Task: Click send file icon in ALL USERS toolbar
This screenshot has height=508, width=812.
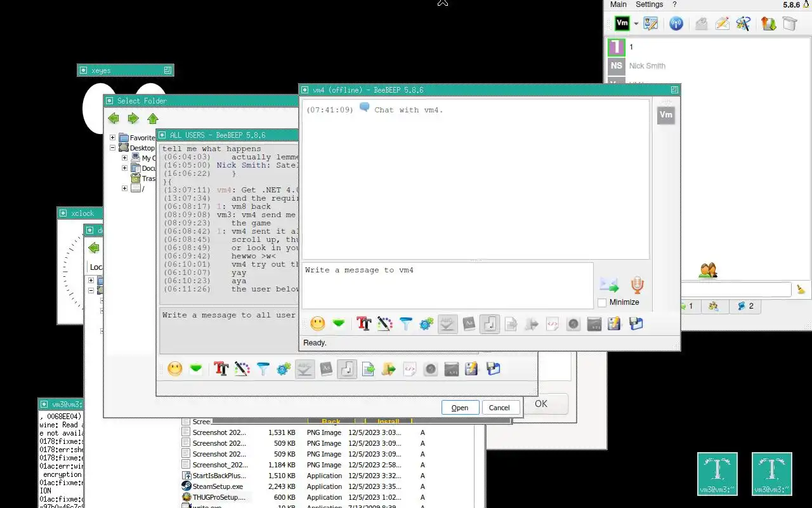Action: coord(369,369)
